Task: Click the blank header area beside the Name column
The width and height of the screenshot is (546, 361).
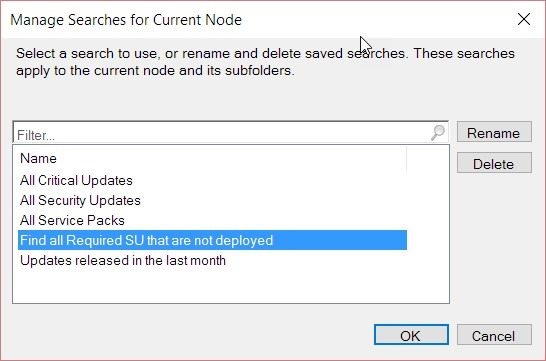Action: (x=428, y=159)
